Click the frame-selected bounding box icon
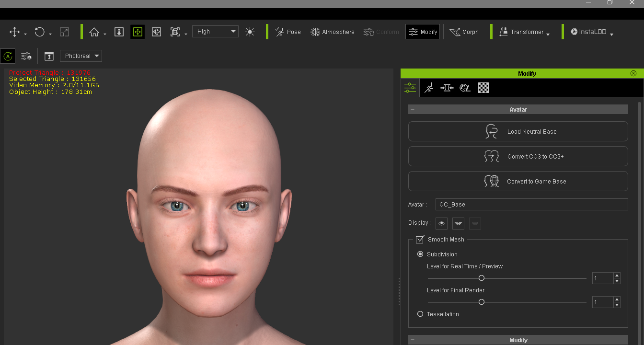The height and width of the screenshot is (345, 644). [175, 32]
